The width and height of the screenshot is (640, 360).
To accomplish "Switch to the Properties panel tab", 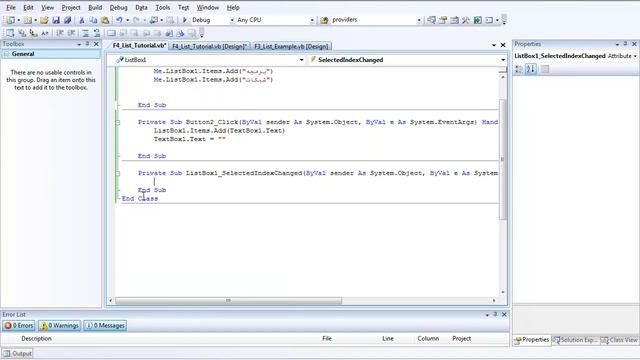I will pos(531,340).
